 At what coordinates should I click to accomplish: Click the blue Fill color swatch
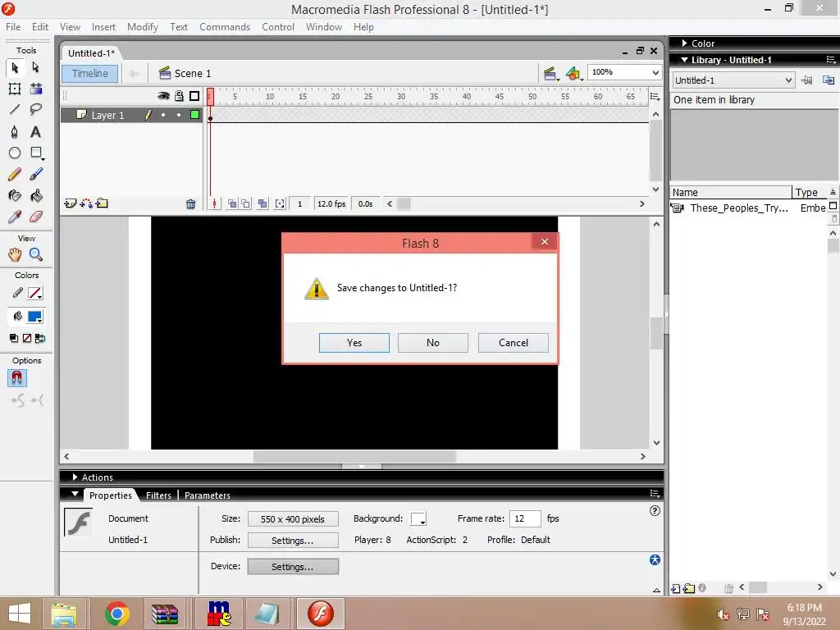click(x=34, y=317)
